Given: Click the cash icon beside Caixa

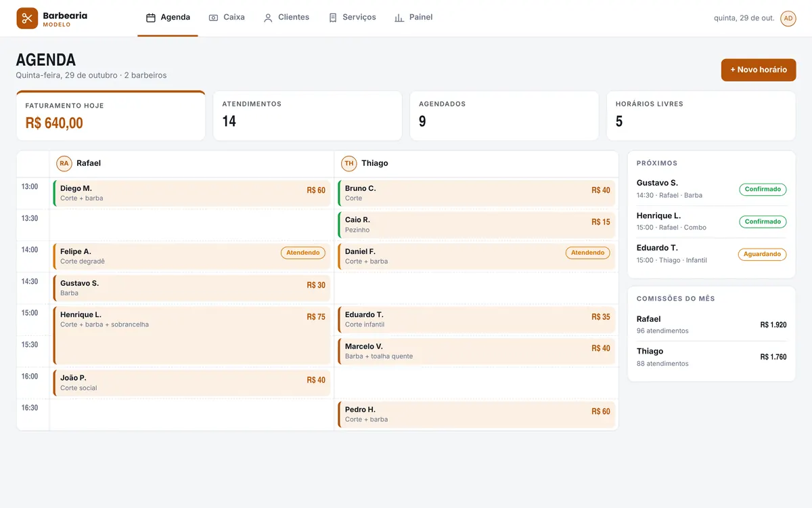Looking at the screenshot, I should click(x=213, y=18).
